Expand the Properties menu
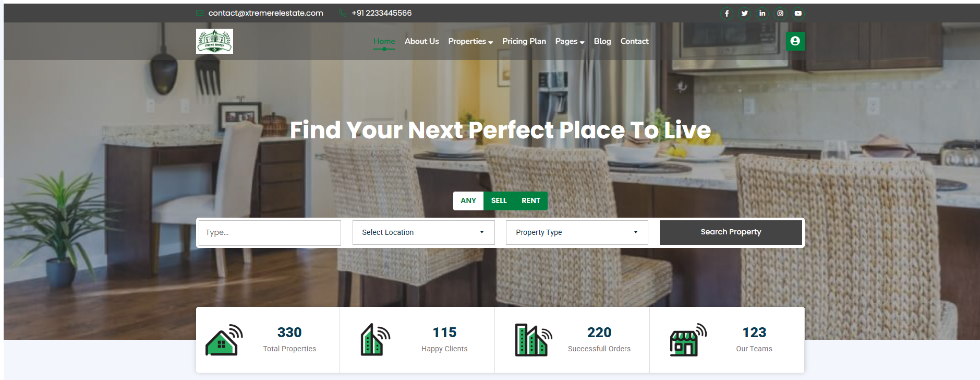This screenshot has height=380, width=980. coord(470,41)
